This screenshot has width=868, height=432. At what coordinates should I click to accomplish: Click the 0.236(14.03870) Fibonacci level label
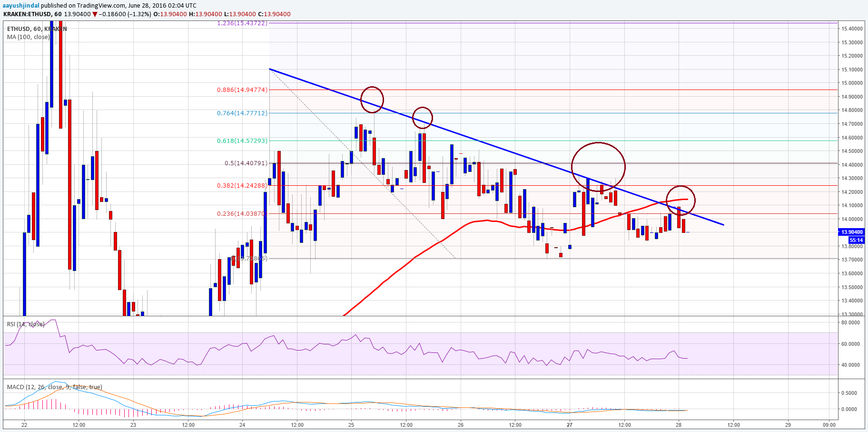(242, 213)
